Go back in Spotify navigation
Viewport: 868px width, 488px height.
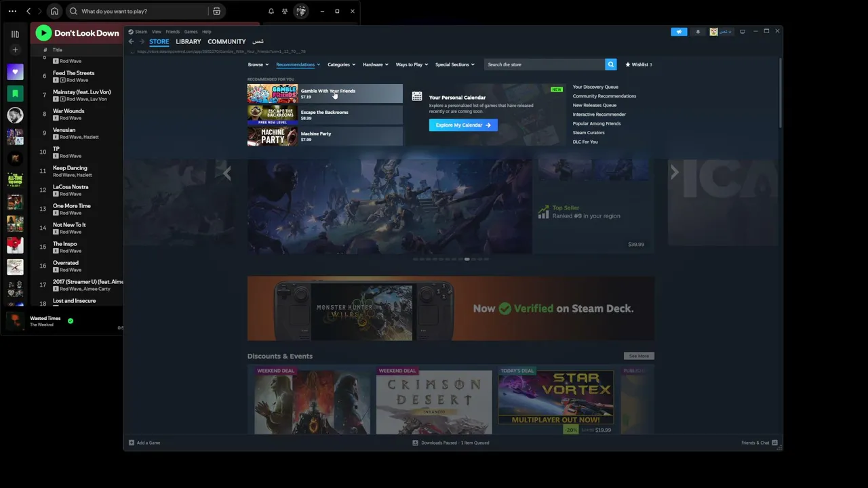[x=28, y=12]
